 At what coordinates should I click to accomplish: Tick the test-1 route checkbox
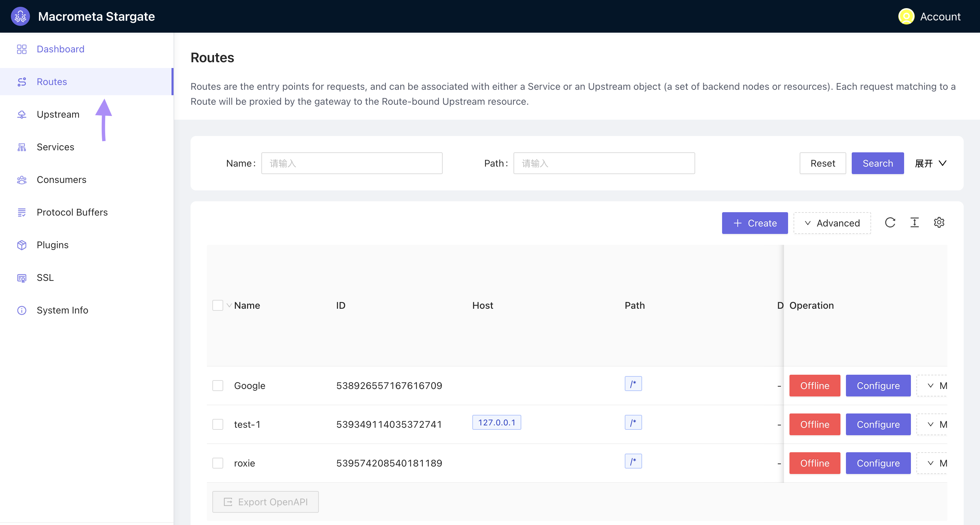coord(218,424)
